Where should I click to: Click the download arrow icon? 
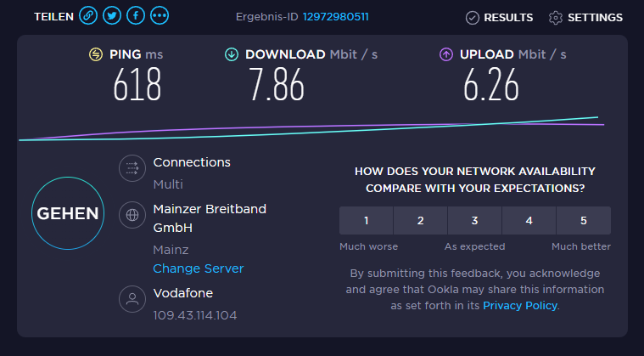coord(232,54)
